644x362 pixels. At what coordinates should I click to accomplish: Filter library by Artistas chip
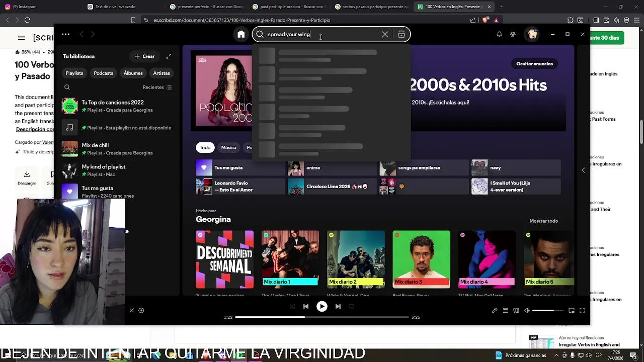pos(162,73)
